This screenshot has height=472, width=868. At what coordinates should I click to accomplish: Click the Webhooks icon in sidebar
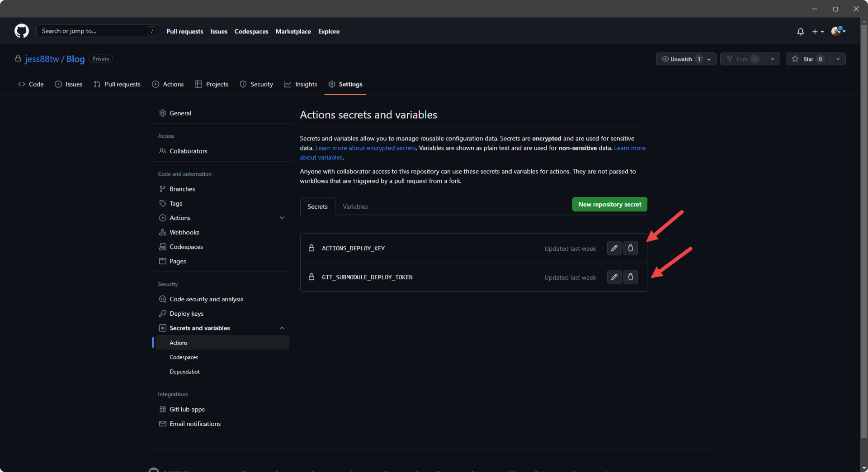(163, 233)
